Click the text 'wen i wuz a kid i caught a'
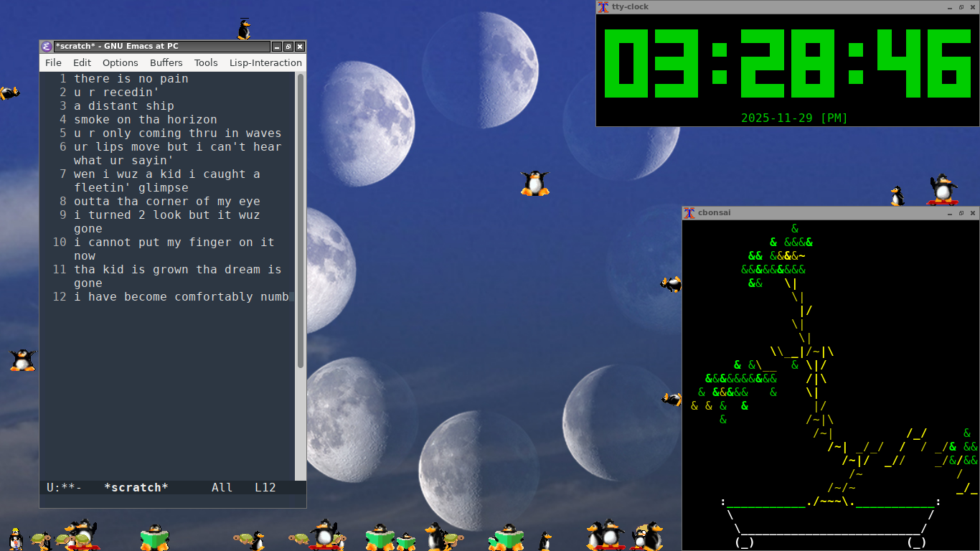The width and height of the screenshot is (980, 551). (167, 174)
